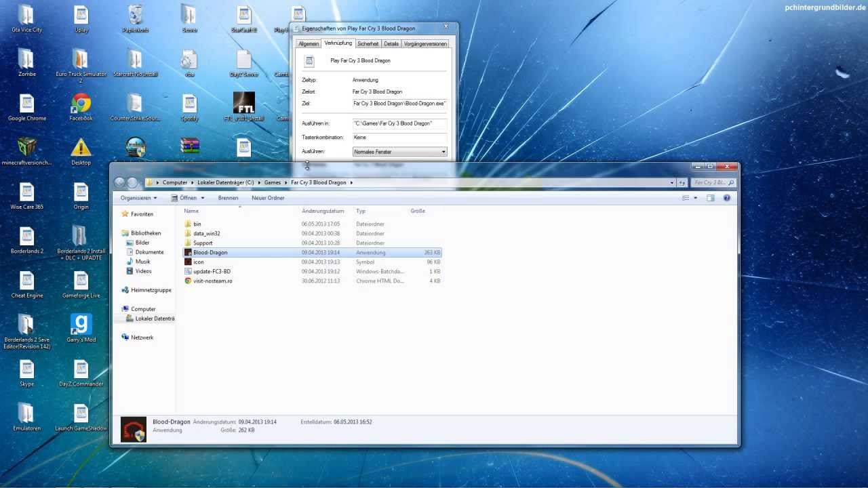
Task: Expand the address bar history dropdown
Action: pyautogui.click(x=672, y=182)
